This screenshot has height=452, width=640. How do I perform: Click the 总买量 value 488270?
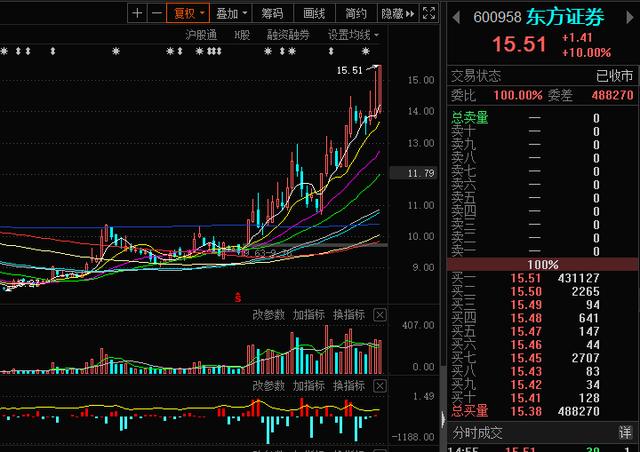[578, 411]
